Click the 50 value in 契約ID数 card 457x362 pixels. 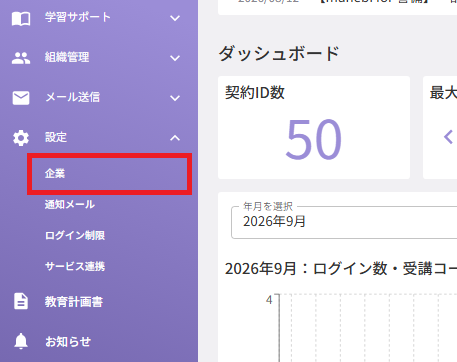(314, 139)
